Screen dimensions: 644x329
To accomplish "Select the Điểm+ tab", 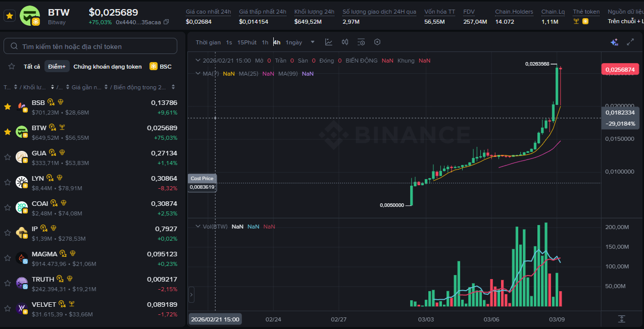I will tap(57, 67).
